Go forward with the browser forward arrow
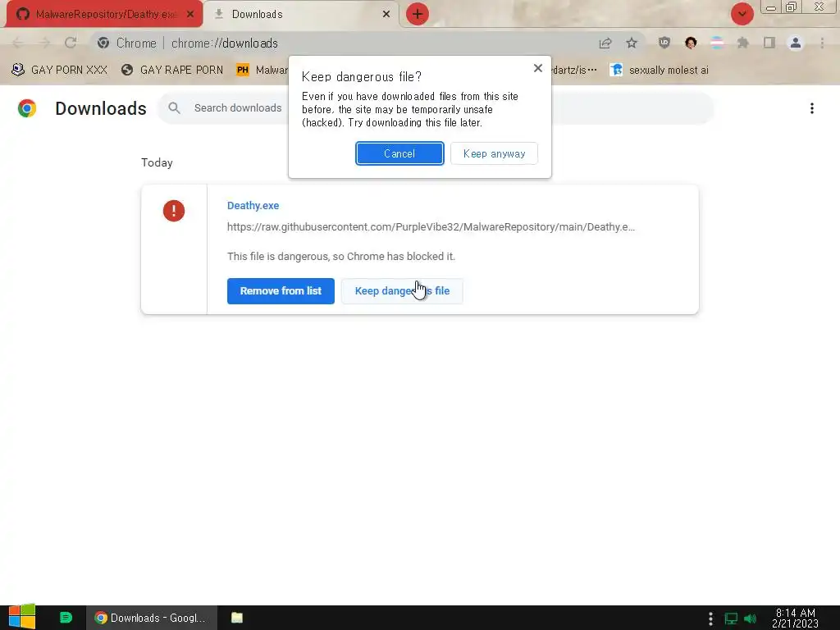The height and width of the screenshot is (630, 840). tap(44, 43)
